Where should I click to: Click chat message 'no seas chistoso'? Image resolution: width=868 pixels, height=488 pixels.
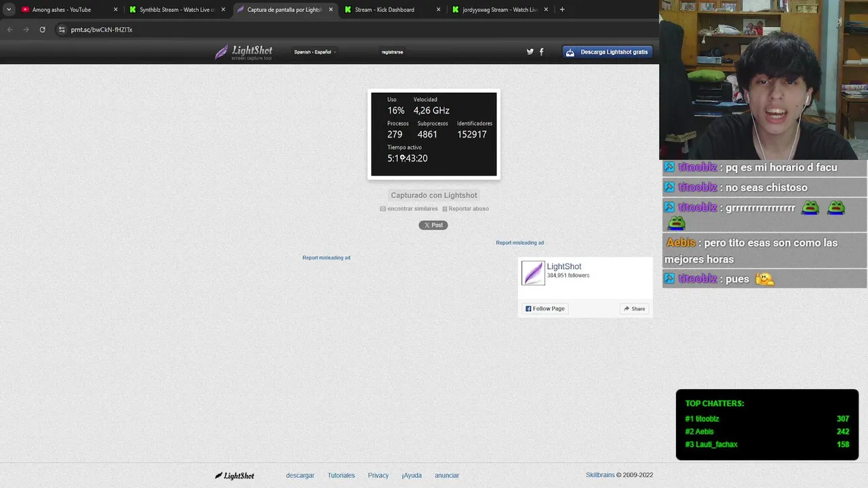tap(766, 188)
